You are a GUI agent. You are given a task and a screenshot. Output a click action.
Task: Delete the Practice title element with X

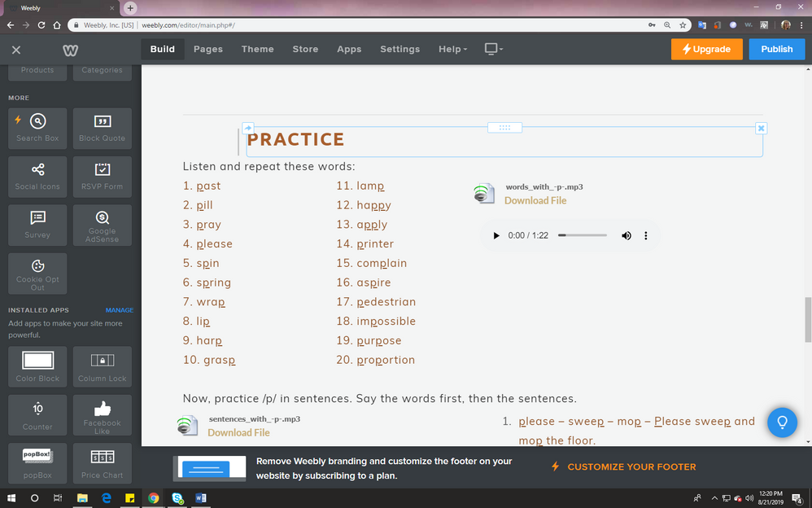coord(761,129)
